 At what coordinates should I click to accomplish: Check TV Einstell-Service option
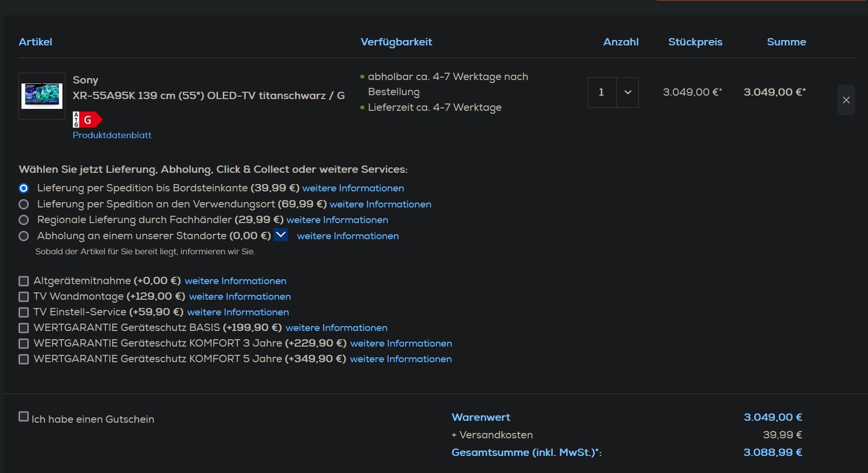tap(23, 312)
